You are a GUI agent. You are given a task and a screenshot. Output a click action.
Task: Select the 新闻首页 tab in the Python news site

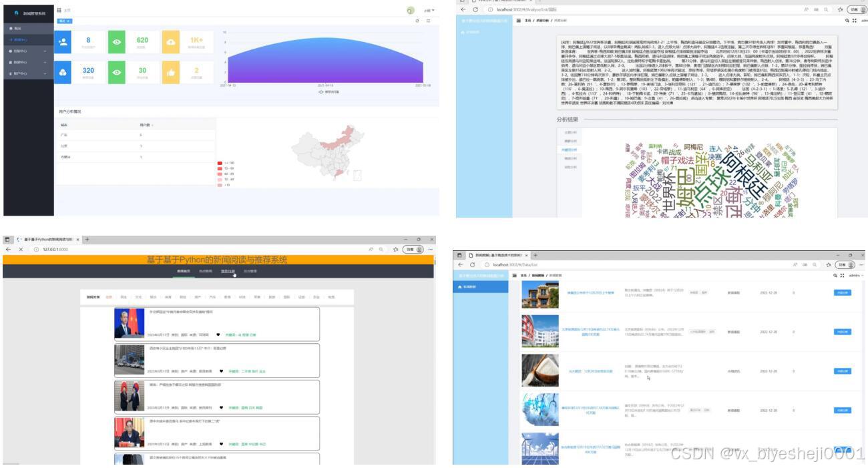(x=184, y=272)
